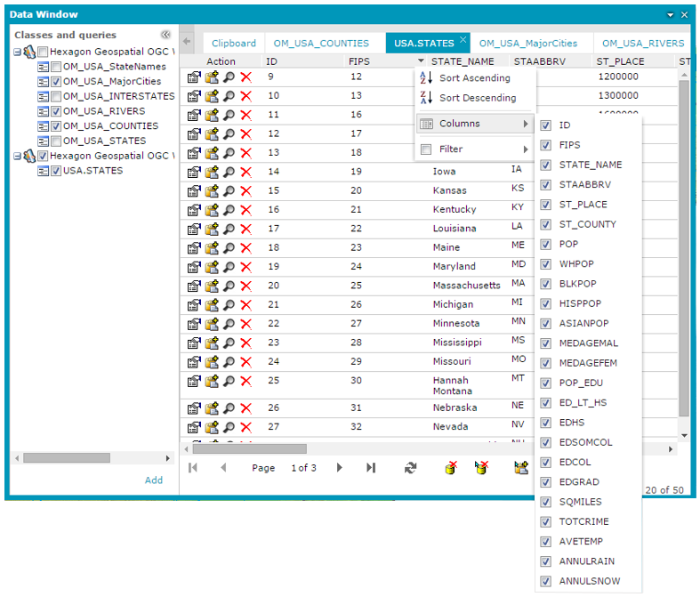Open the Data Window title bar dropdown arrow
The height and width of the screenshot is (597, 700).
click(670, 15)
